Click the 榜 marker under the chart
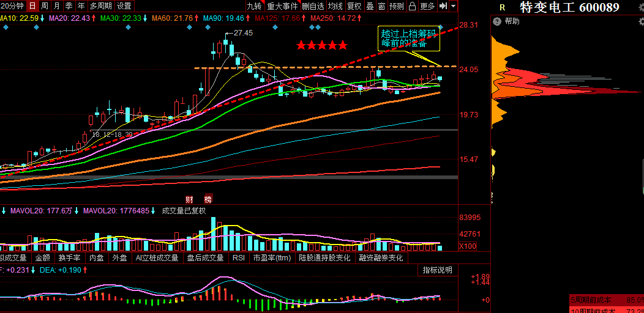This screenshot has width=644, height=313. coord(209,199)
